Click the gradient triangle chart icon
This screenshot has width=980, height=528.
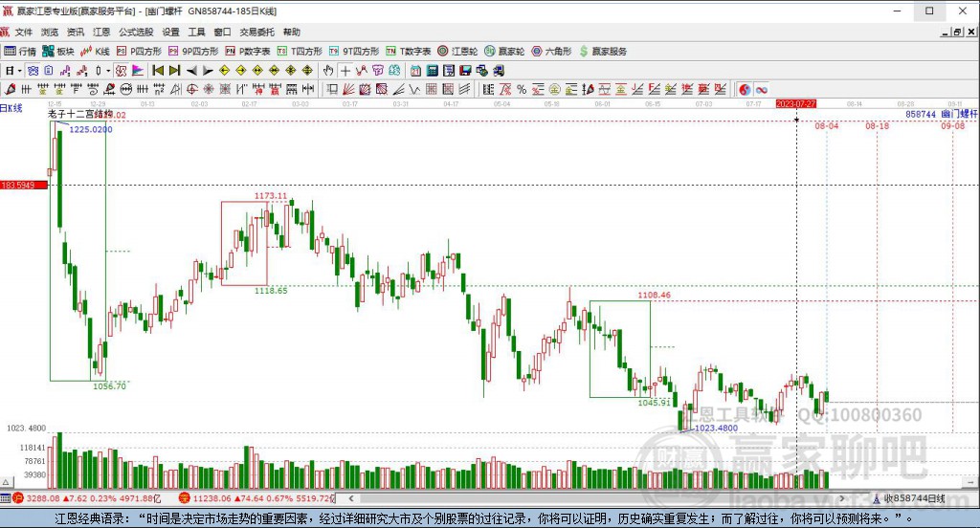pyautogui.click(x=138, y=71)
